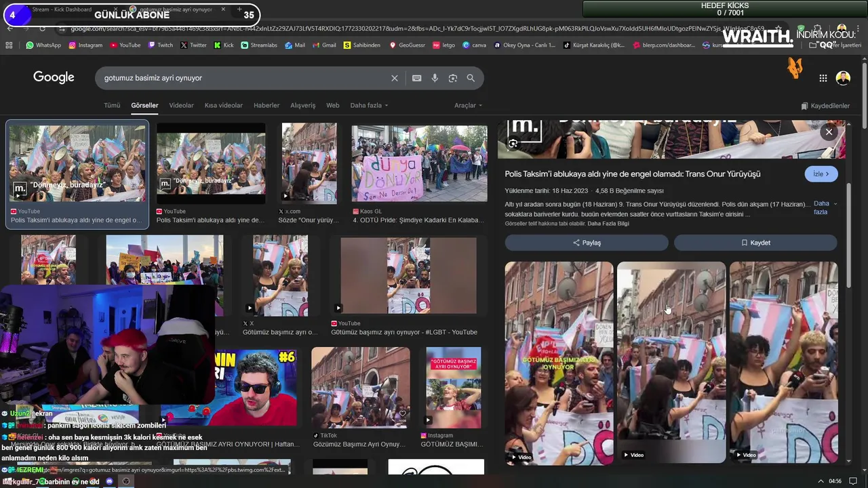Open Google Lens image search icon

(453, 78)
